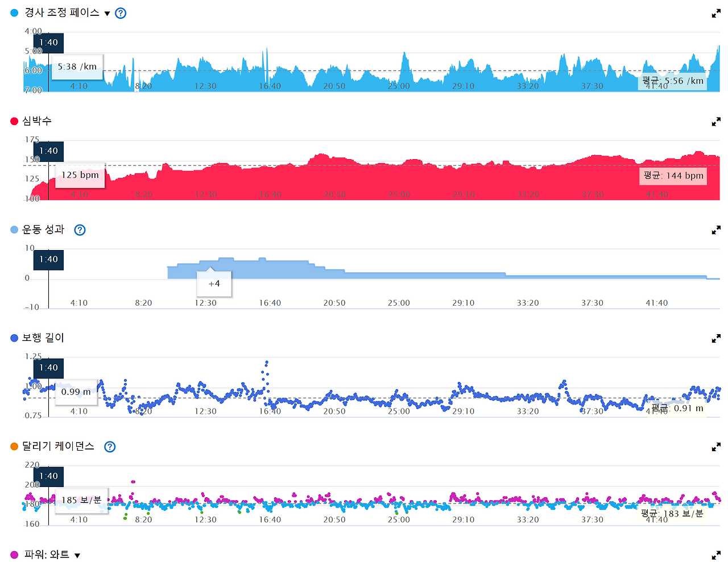Open the 경사 조정 페이스 metric dropdown arrow
This screenshot has width=728, height=562.
click(x=107, y=14)
